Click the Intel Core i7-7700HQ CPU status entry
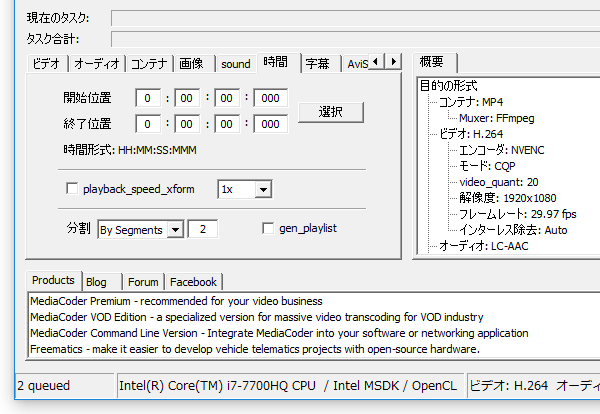This screenshot has height=414, width=600. [290, 386]
